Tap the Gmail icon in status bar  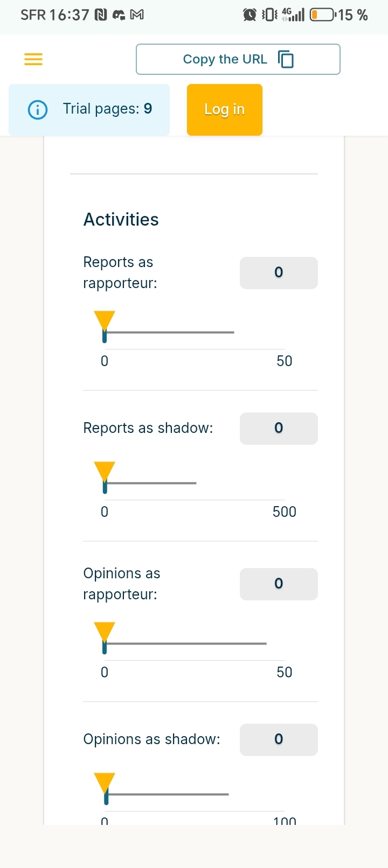(137, 15)
